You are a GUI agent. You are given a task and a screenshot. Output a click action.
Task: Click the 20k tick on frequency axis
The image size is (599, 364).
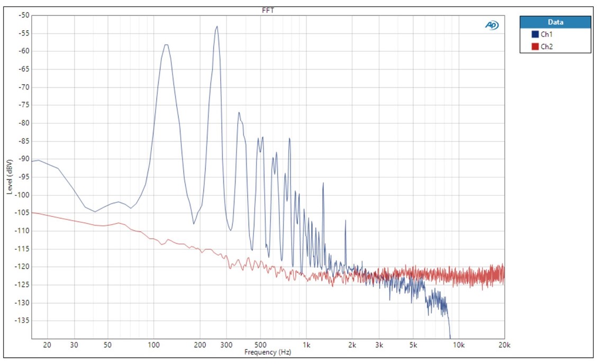tap(504, 345)
